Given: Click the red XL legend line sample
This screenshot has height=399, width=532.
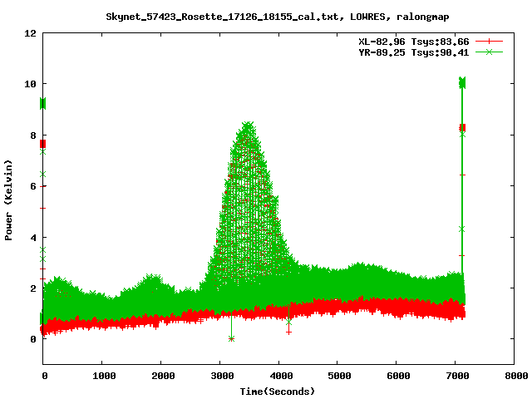Looking at the screenshot, I should [489, 42].
